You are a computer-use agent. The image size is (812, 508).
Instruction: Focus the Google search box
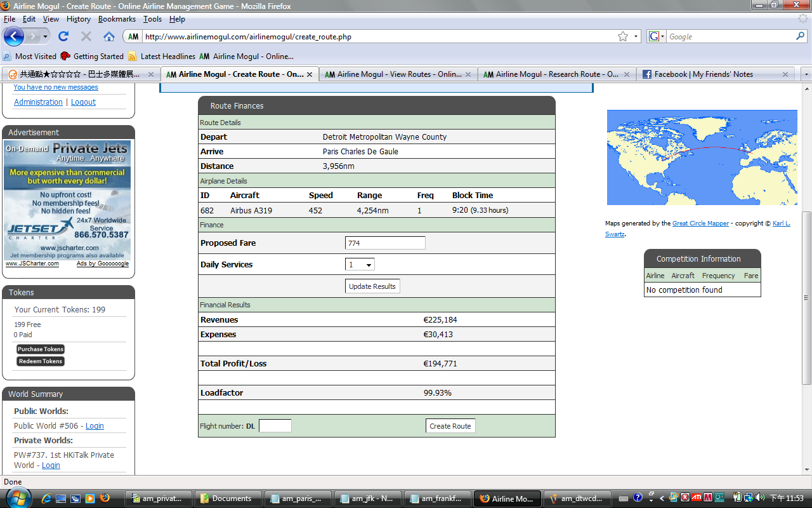(731, 37)
